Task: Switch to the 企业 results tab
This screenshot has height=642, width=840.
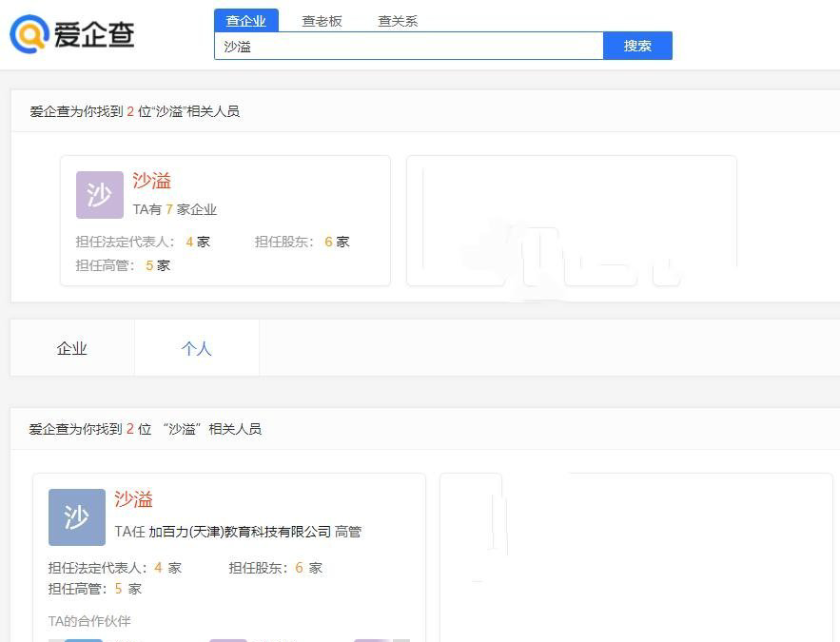Action: pyautogui.click(x=72, y=348)
